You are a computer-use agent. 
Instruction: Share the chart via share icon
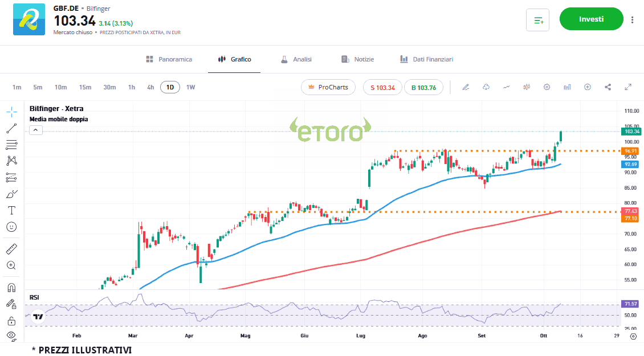tap(608, 87)
